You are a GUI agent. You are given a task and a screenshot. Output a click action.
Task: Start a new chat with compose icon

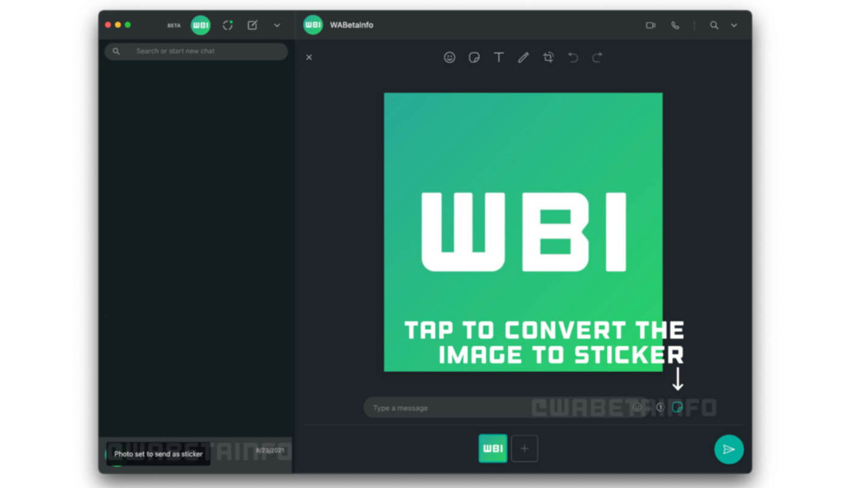click(x=253, y=25)
